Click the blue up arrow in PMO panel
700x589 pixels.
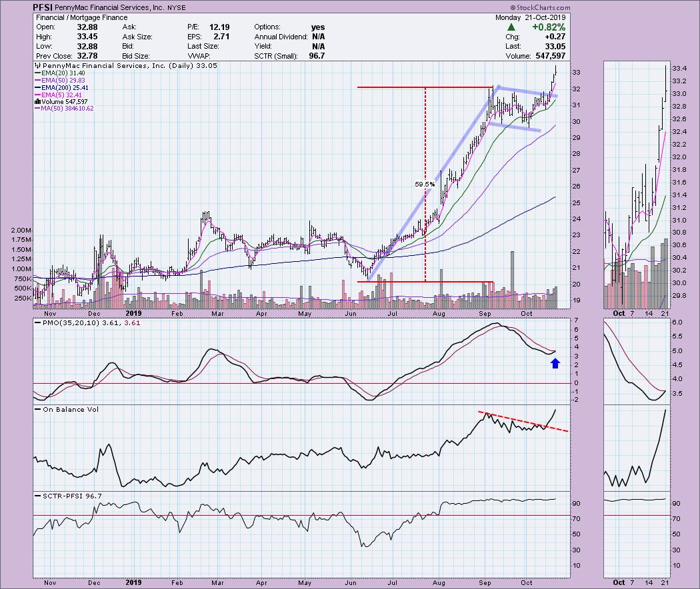(x=555, y=364)
